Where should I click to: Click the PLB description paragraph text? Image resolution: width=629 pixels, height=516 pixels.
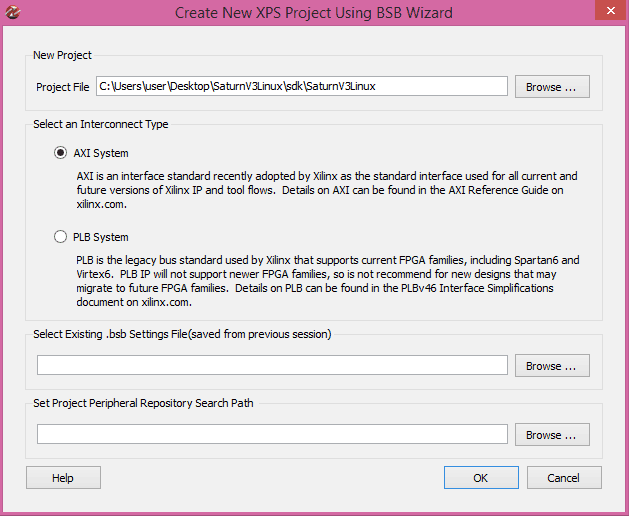[328, 281]
